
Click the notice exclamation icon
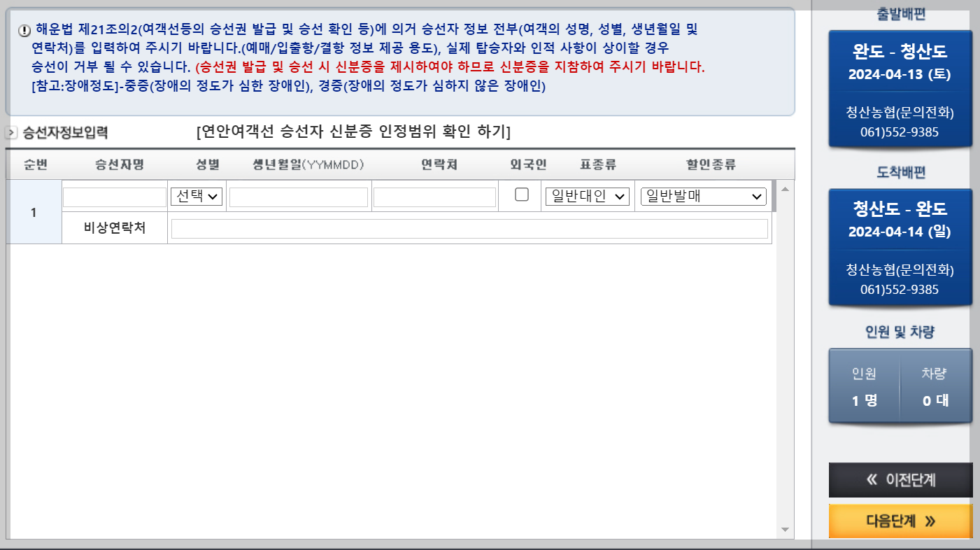pos(24,30)
